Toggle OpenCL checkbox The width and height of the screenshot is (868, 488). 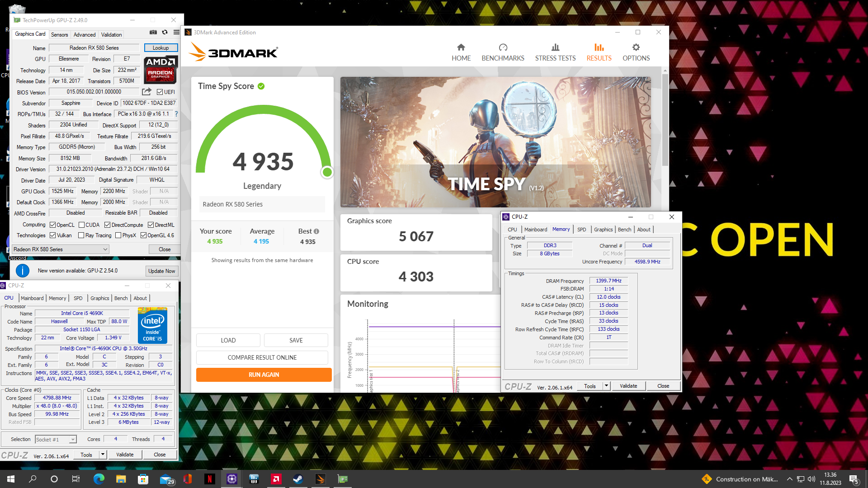pos(53,225)
